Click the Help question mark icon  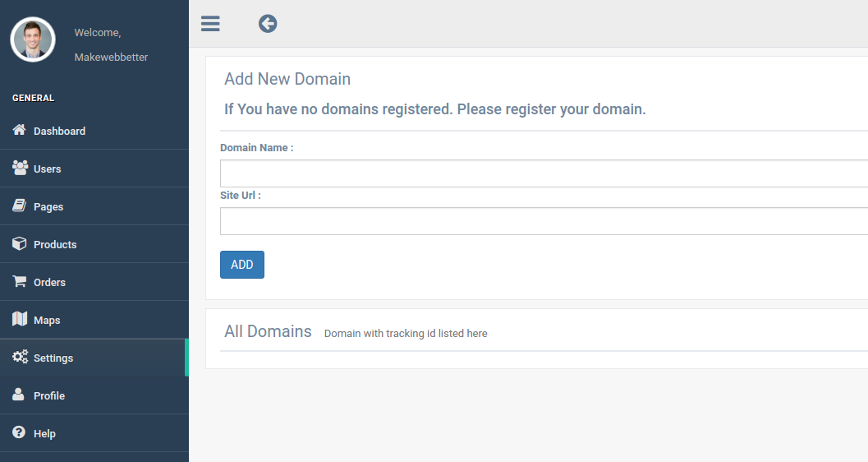pos(19,432)
